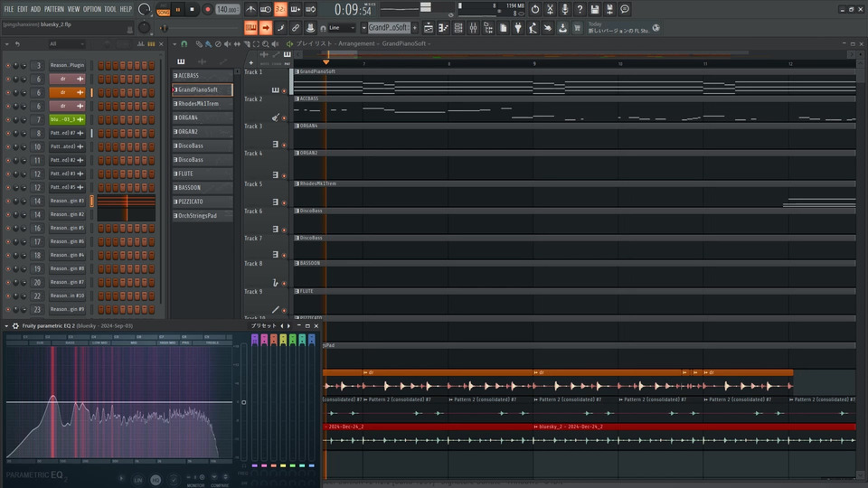The width and height of the screenshot is (868, 488).
Task: Select the Reason..gin #3 channel button
Action: [x=67, y=201]
